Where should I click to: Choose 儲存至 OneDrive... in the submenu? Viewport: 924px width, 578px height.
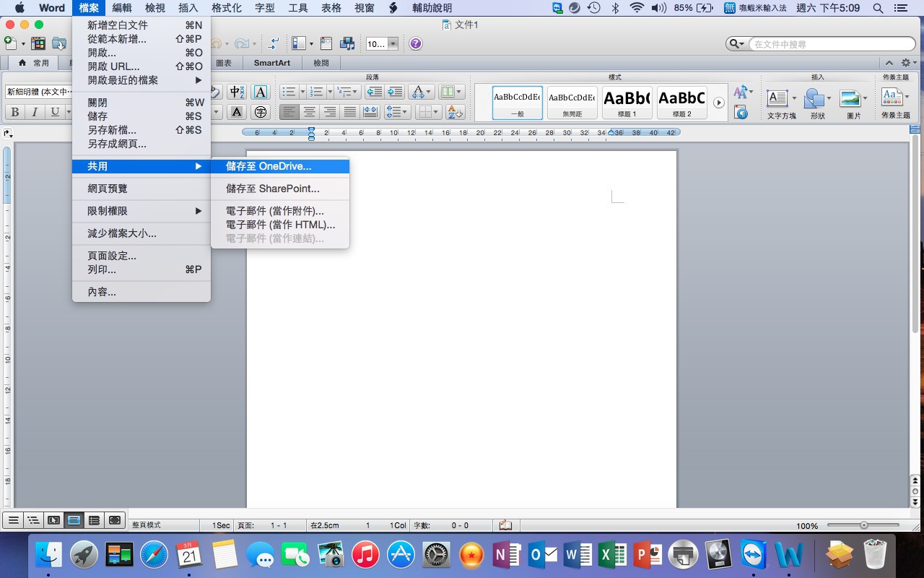pyautogui.click(x=280, y=166)
